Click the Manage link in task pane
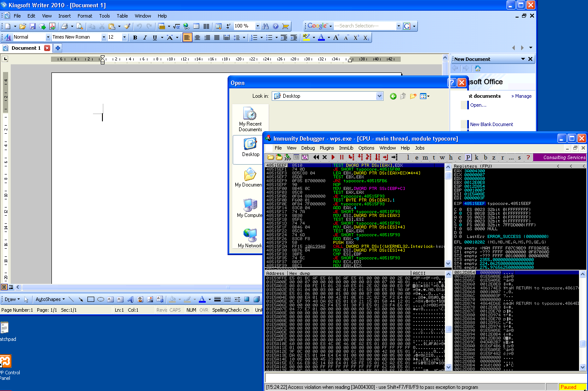 523,96
